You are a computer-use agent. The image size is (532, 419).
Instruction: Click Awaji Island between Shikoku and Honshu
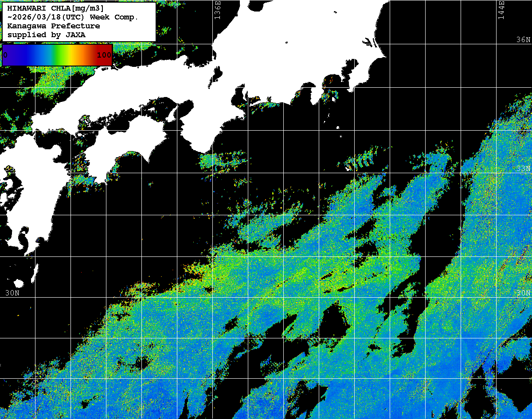(x=172, y=114)
